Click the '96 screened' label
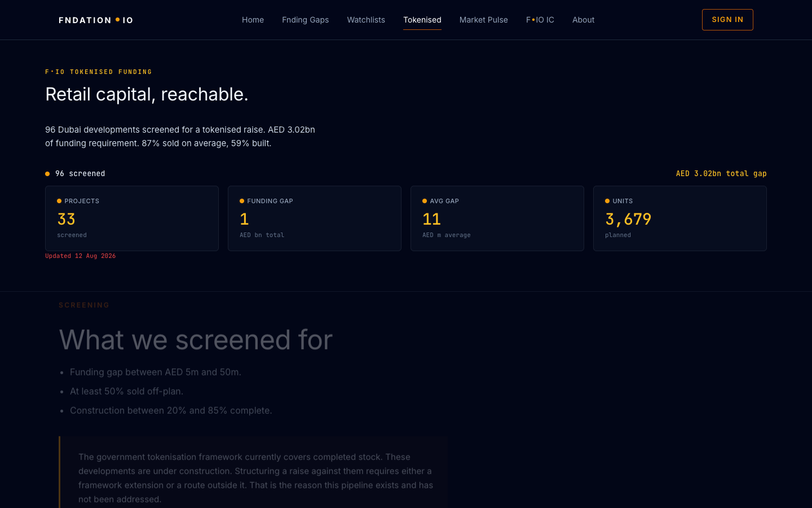812x508 pixels. [80, 173]
